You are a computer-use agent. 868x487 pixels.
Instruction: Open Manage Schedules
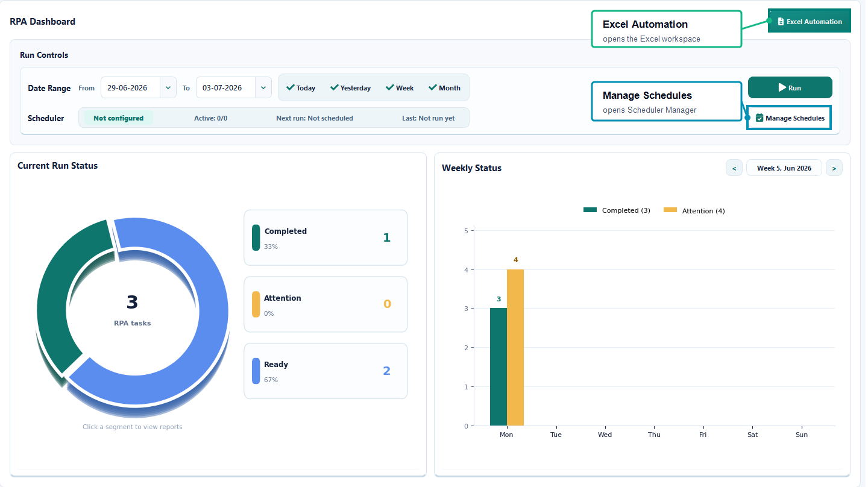[x=790, y=118]
